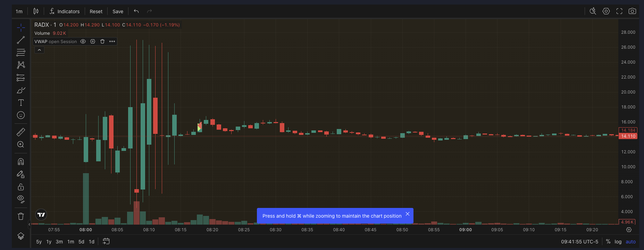Image resolution: width=644 pixels, height=250 pixels.
Task: Hide the VWAP indicator with eye icon
Action: [x=83, y=41]
